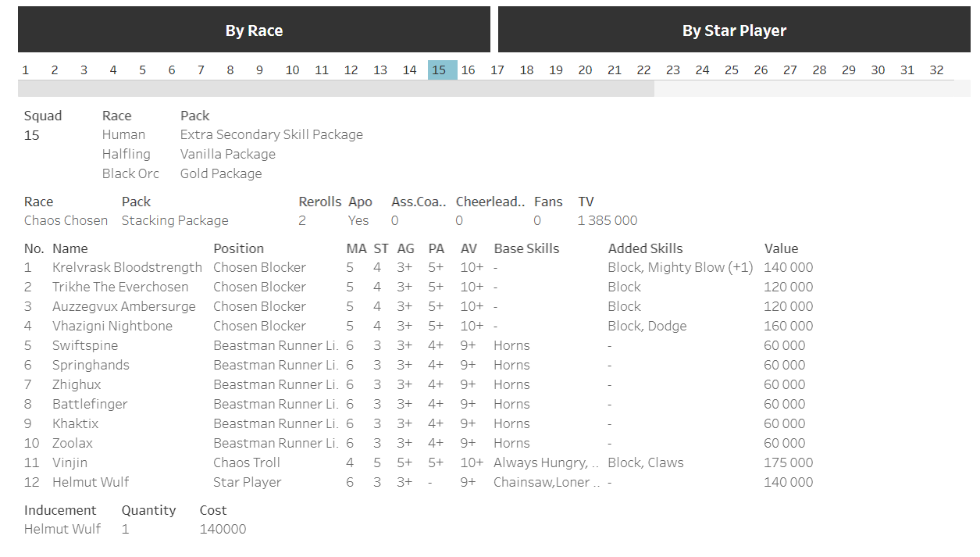Choose squad number 22
The image size is (980, 557).
(x=643, y=70)
